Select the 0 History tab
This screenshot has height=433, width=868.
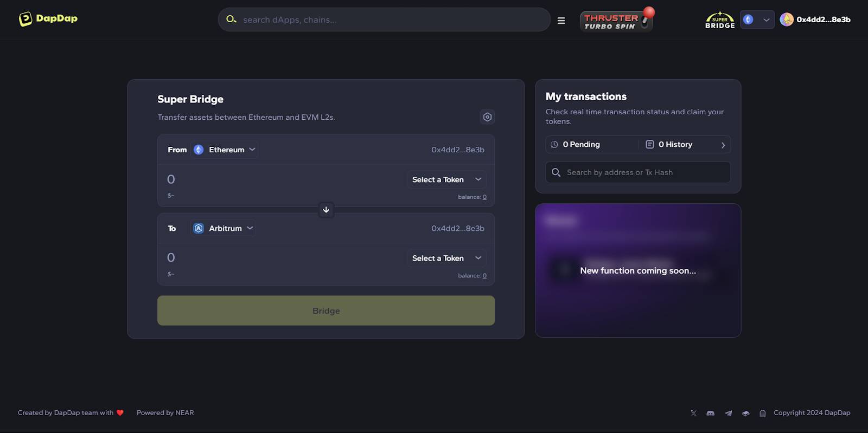pyautogui.click(x=669, y=145)
